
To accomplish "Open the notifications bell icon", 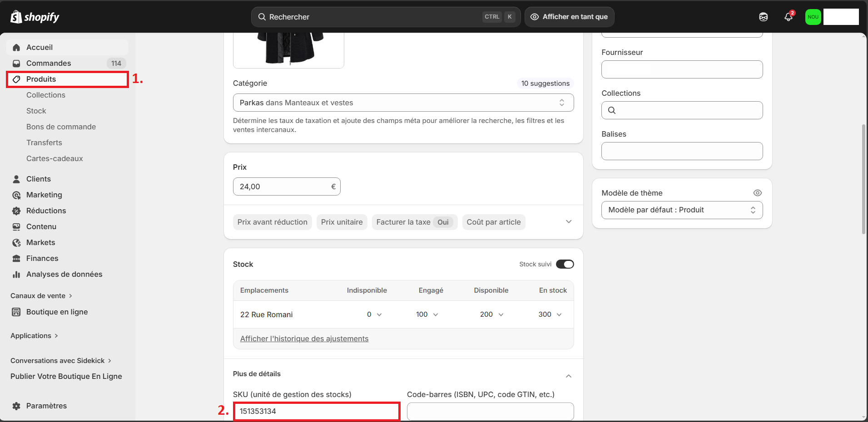I will [x=789, y=17].
